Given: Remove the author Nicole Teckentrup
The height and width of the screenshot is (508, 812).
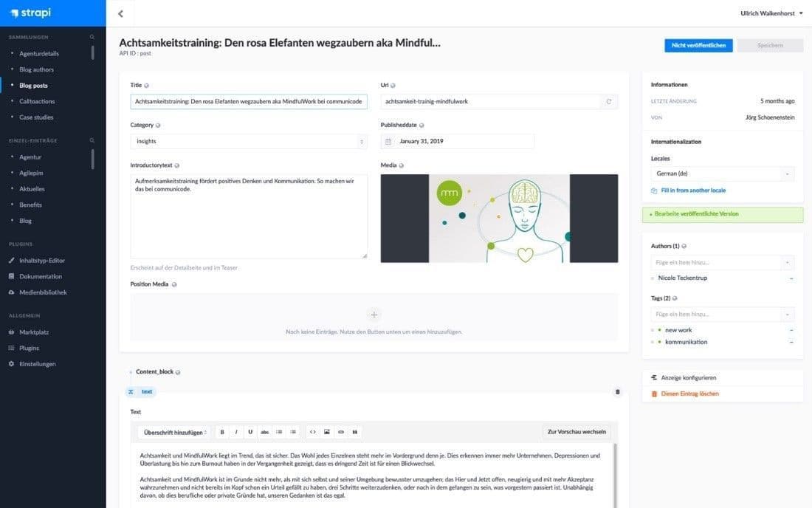Looking at the screenshot, I should (x=791, y=279).
